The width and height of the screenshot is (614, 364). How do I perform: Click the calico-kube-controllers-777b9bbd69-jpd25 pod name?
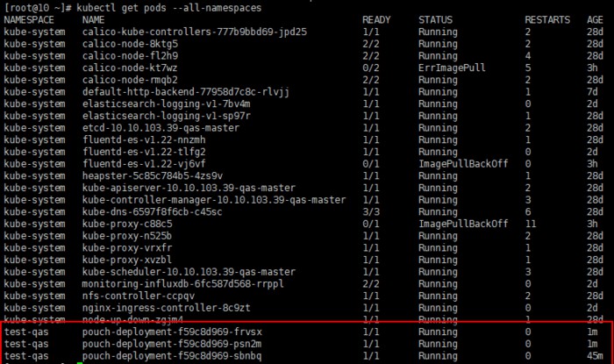[x=195, y=32]
